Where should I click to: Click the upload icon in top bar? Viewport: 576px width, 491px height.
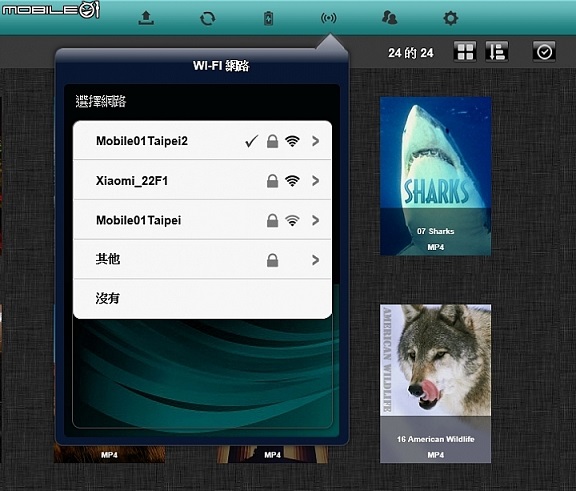tap(146, 18)
